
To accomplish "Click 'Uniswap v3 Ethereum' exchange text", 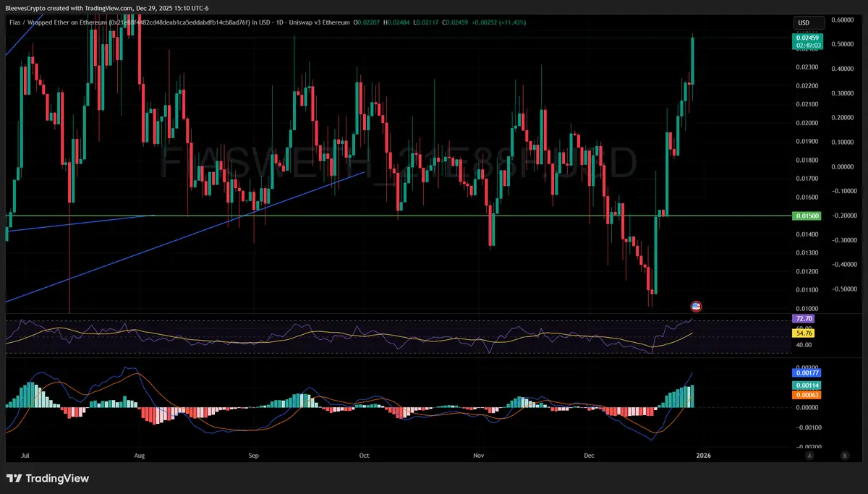I will tap(319, 22).
